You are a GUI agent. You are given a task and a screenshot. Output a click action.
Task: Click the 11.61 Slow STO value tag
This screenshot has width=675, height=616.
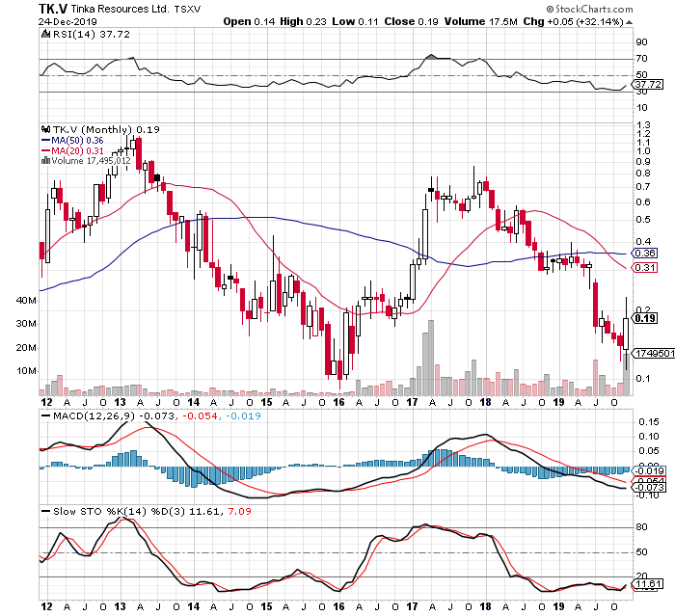coord(645,584)
